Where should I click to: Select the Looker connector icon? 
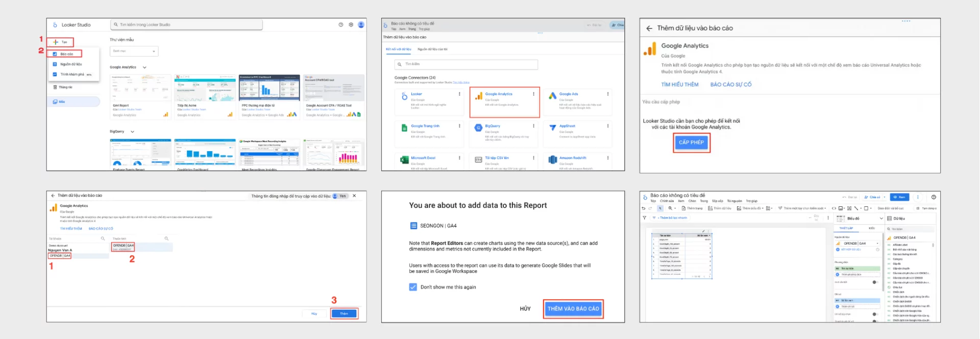pyautogui.click(x=404, y=96)
